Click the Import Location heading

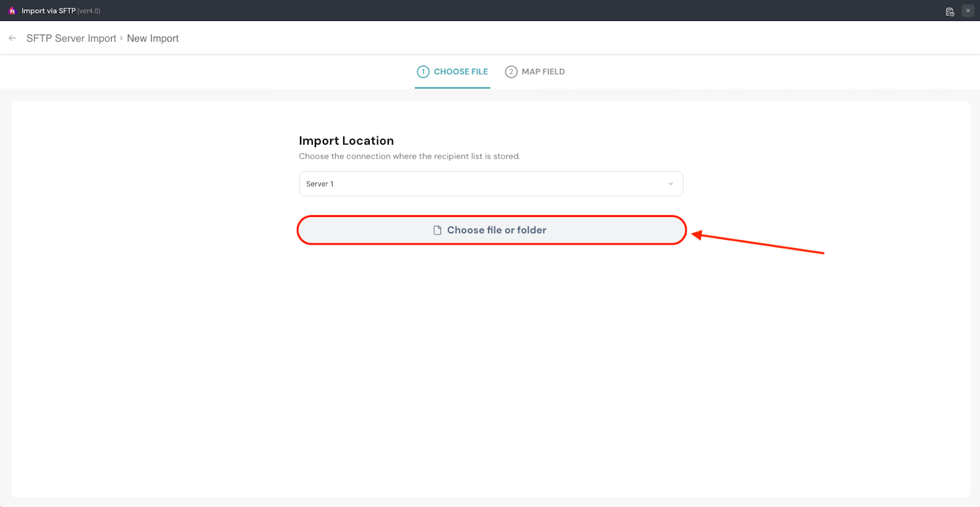click(346, 141)
